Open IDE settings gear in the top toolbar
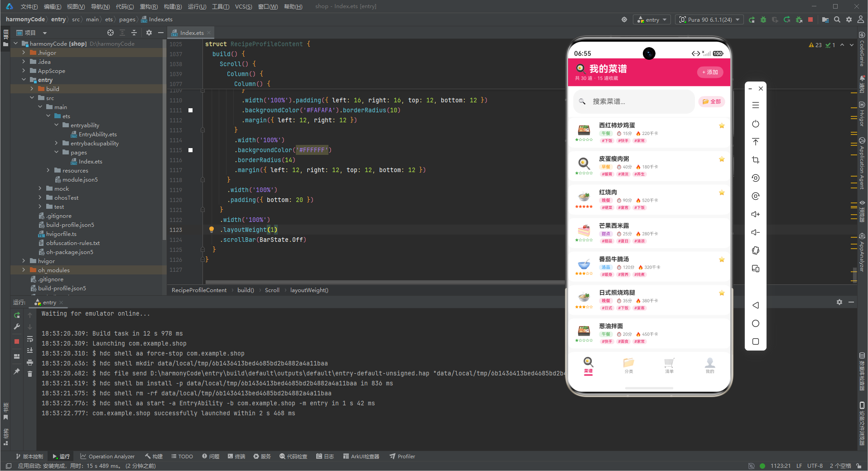The height and width of the screenshot is (471, 868). (x=849, y=19)
